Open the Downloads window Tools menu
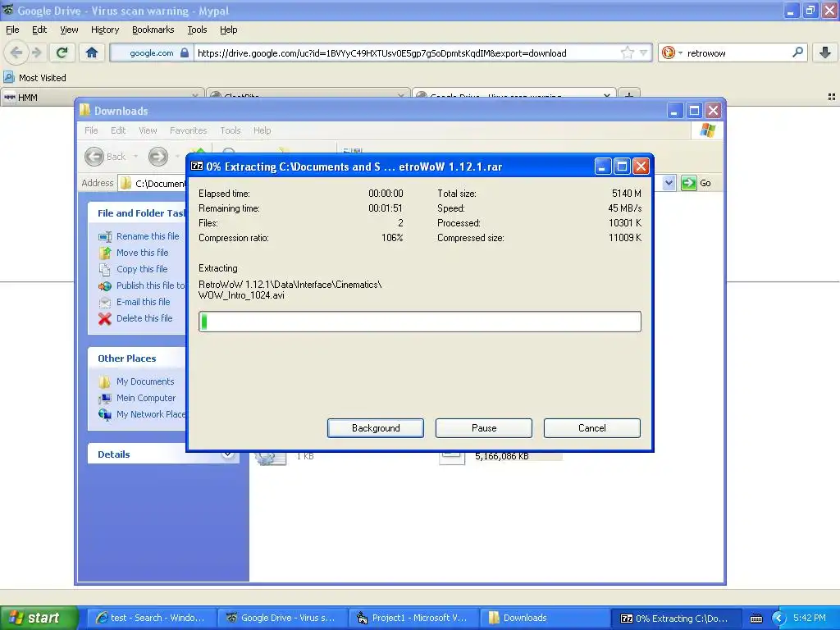The width and height of the screenshot is (840, 630). (x=231, y=130)
